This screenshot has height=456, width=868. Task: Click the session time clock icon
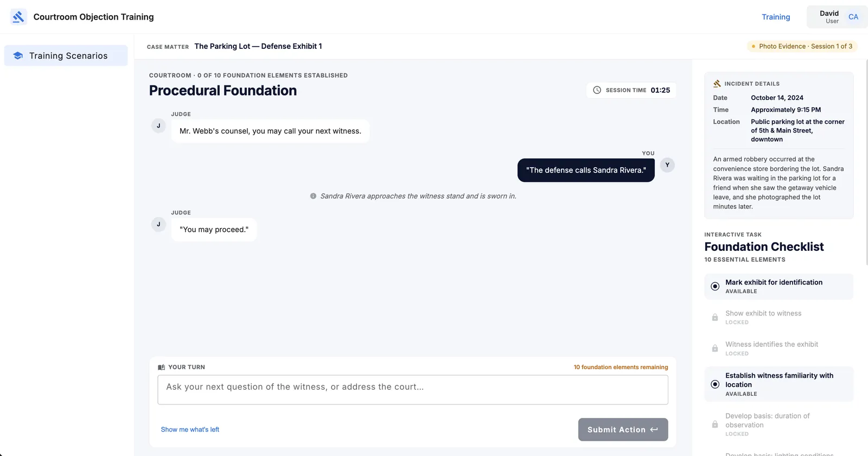(597, 90)
